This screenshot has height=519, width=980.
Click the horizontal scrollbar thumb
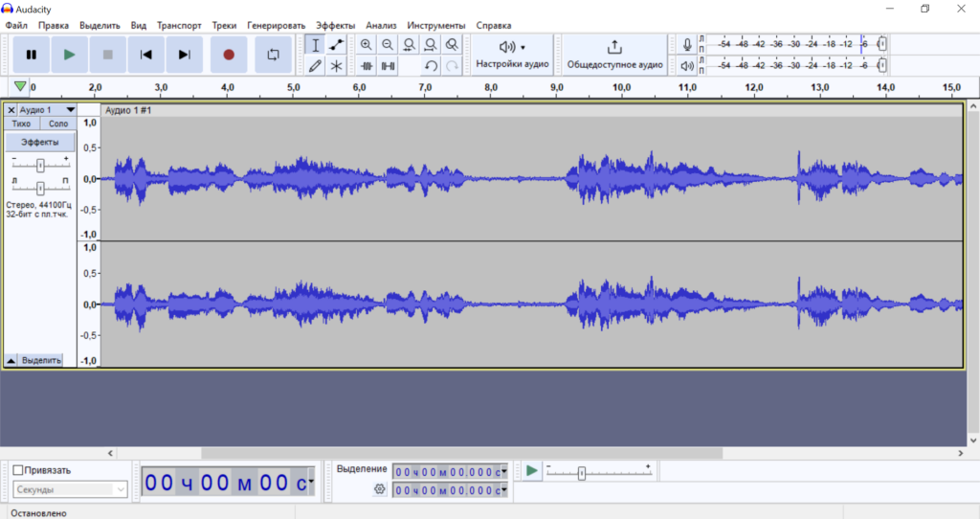[x=461, y=453]
